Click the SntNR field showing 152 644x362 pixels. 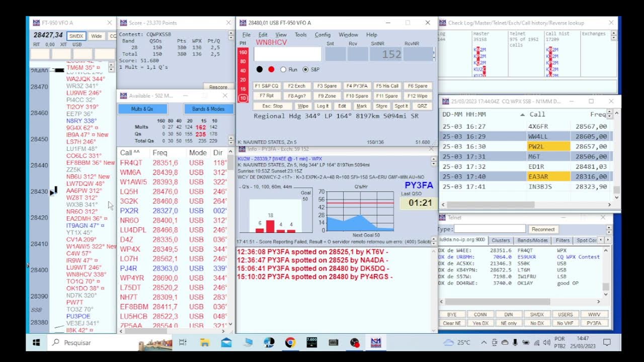coord(386,54)
